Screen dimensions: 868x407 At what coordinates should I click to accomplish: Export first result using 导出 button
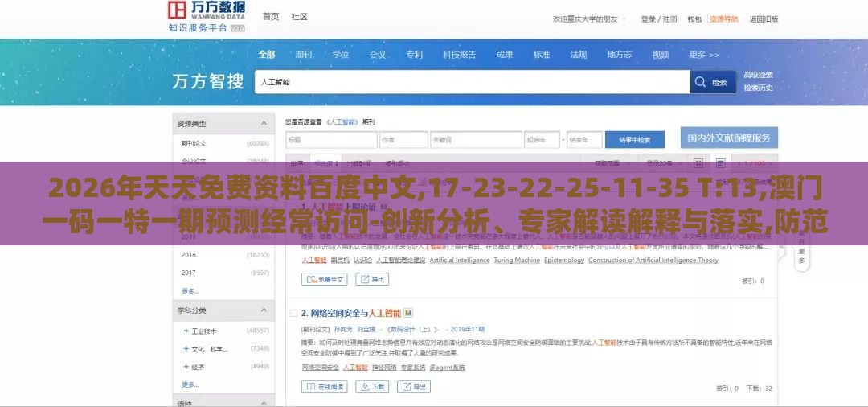372,280
